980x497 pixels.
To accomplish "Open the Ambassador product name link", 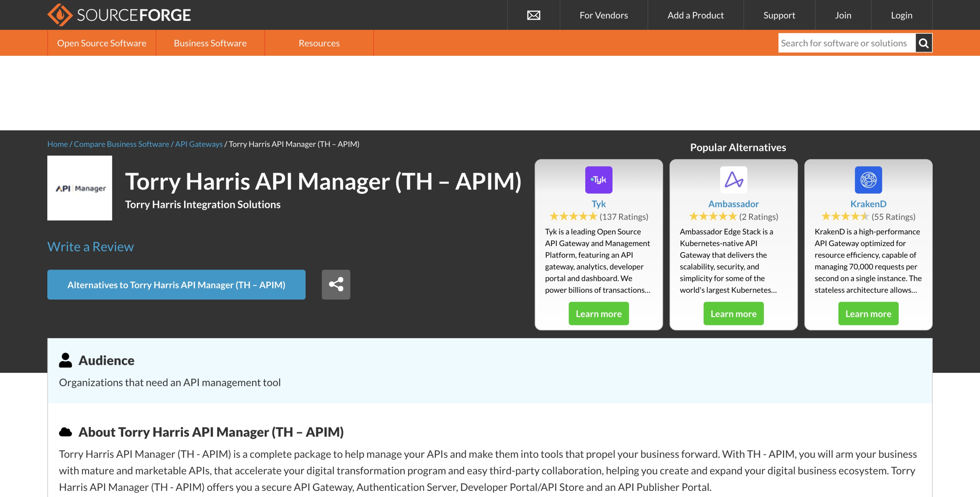I will [x=733, y=204].
